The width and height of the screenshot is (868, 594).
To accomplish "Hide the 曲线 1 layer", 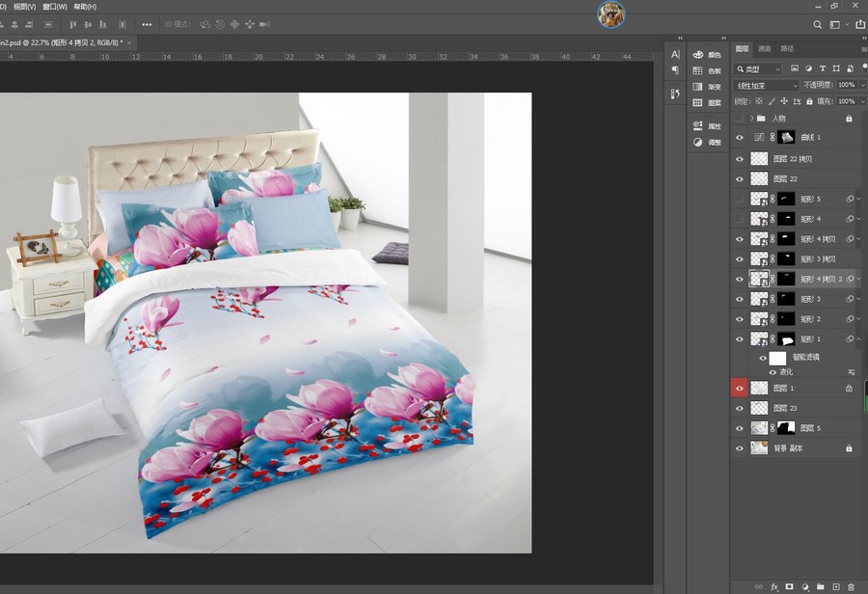I will click(x=740, y=137).
